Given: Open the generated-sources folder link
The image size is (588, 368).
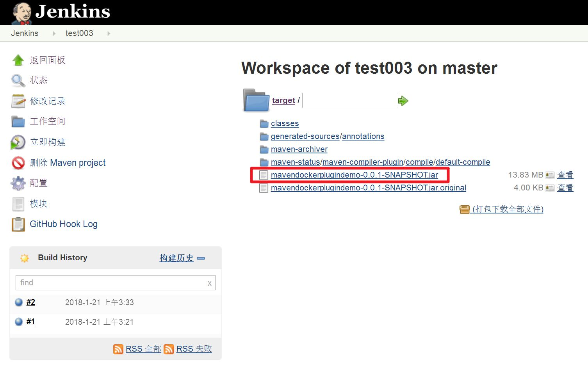Looking at the screenshot, I should [305, 136].
